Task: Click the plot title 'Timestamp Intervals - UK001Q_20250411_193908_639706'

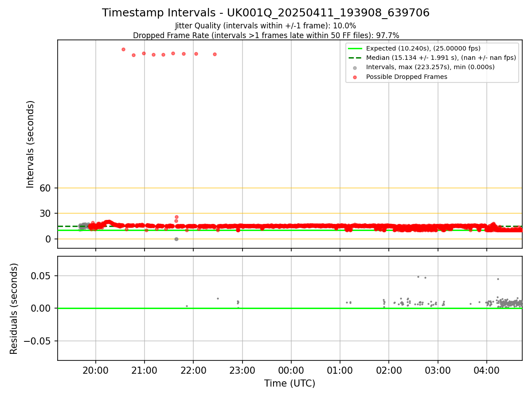Action: click(x=266, y=13)
